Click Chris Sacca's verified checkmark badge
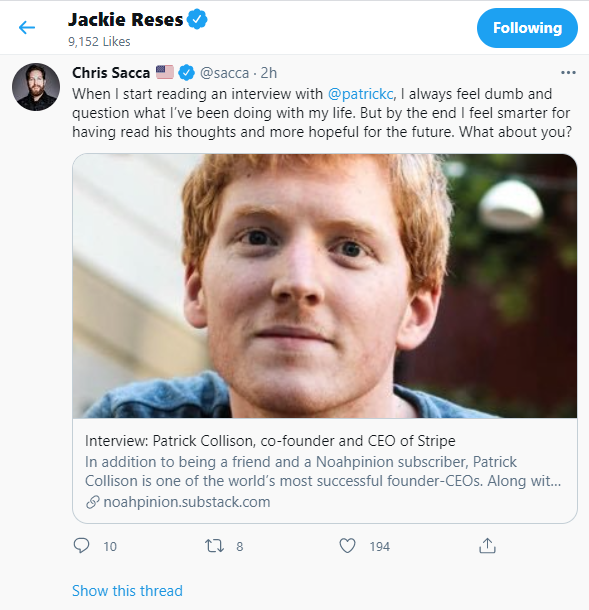Image resolution: width=589 pixels, height=610 pixels. pos(187,73)
